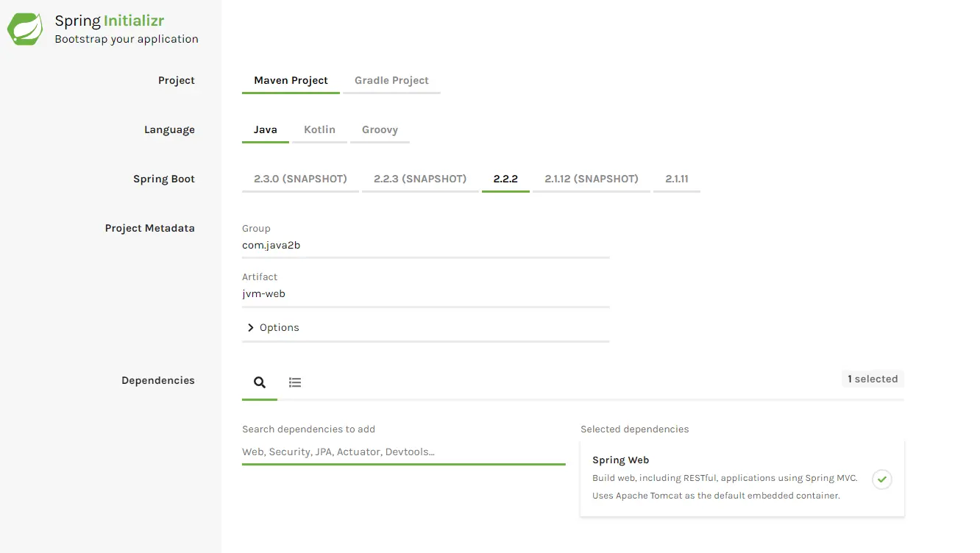Viewport: 980px width, 553px height.
Task: Click the Spring leaf logo icon
Action: point(26,29)
